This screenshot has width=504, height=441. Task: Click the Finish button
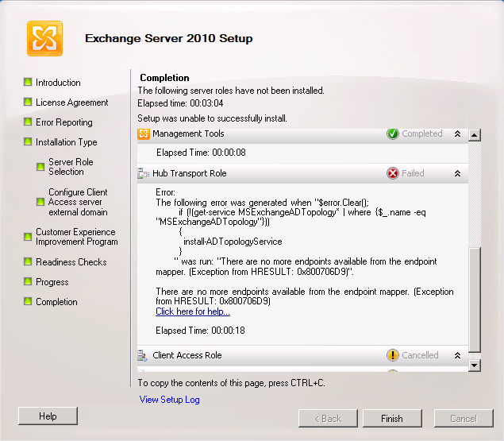tap(392, 419)
